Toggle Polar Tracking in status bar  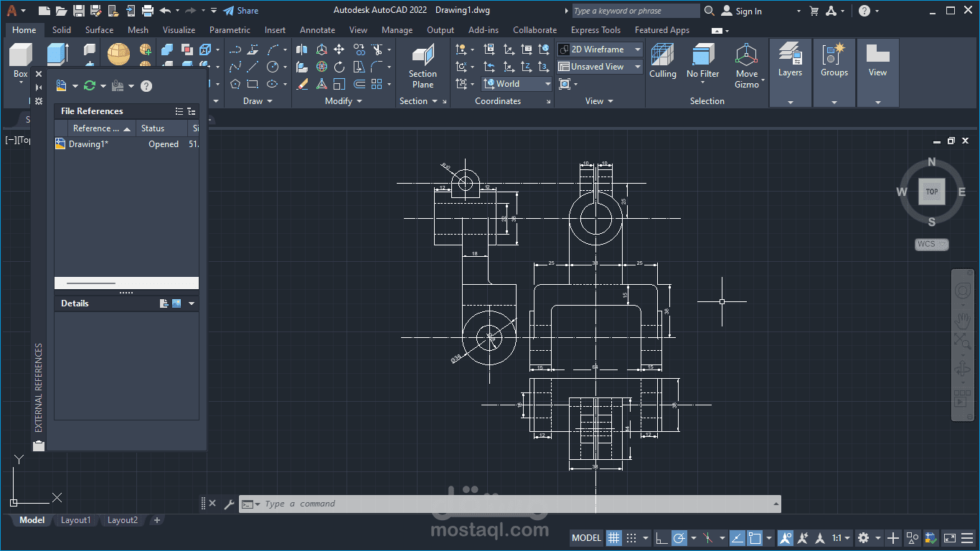point(679,538)
